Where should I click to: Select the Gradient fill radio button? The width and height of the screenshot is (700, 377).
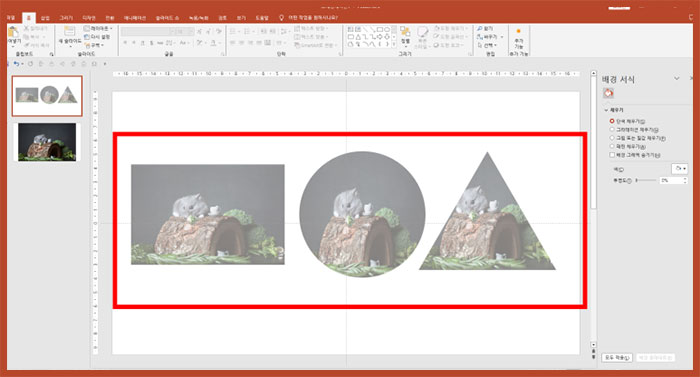(x=612, y=130)
